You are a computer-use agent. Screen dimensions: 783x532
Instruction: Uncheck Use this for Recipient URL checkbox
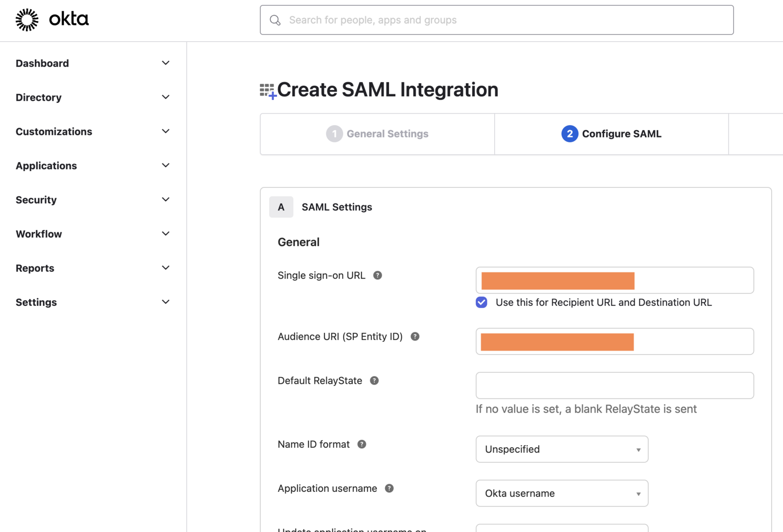click(x=482, y=302)
